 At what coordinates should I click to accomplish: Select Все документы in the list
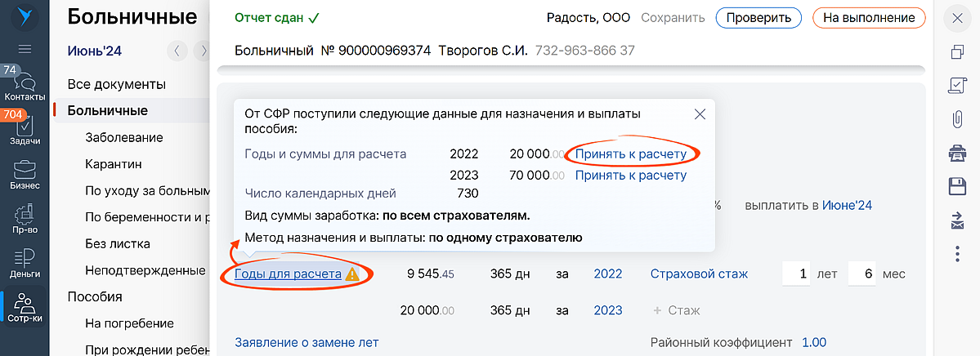tap(117, 84)
